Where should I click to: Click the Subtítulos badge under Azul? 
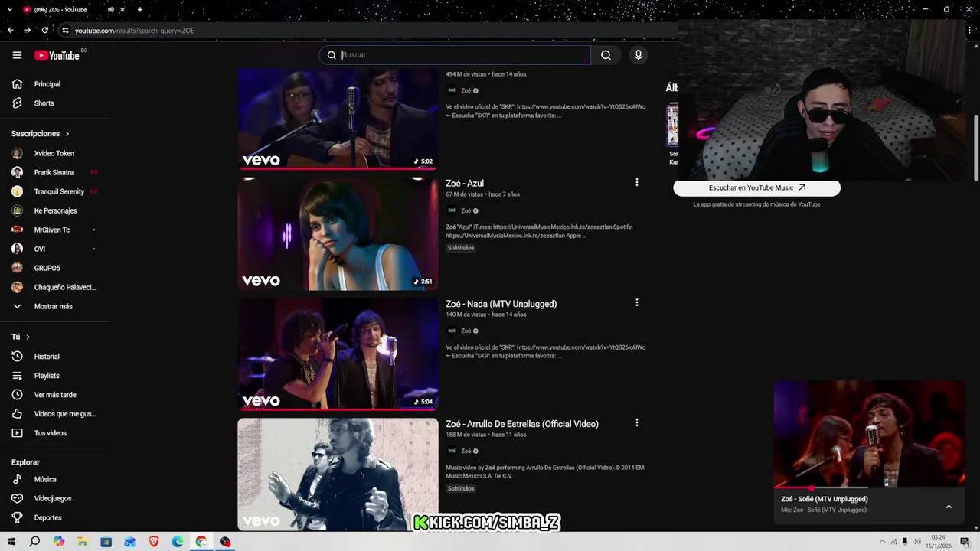coord(461,248)
